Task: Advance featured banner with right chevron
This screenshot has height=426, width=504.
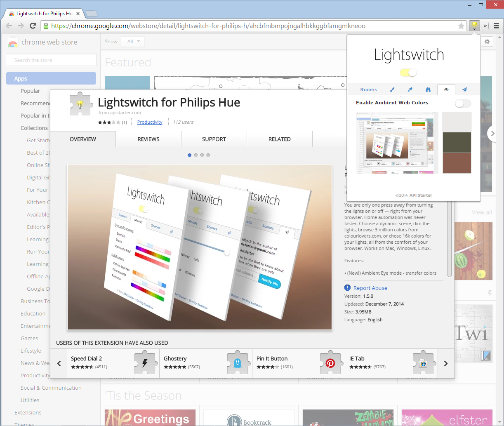Action: pos(492,134)
